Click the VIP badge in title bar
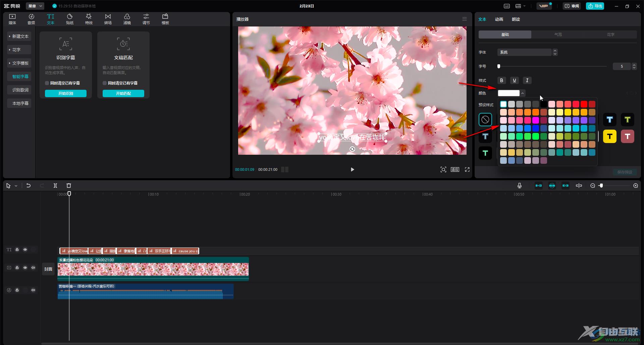Image resolution: width=644 pixels, height=345 pixels. click(x=544, y=6)
